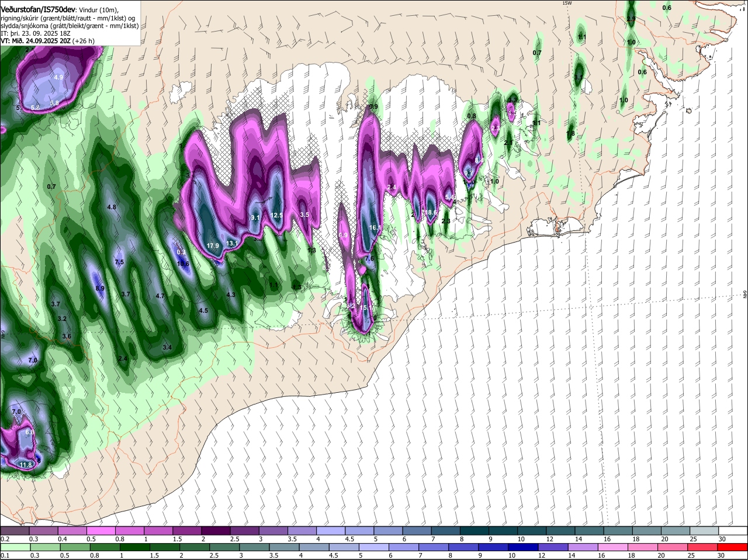Image resolution: width=748 pixels, height=560 pixels.
Task: Select the dark teal snow legend swatch at 8
Action: 473,531
